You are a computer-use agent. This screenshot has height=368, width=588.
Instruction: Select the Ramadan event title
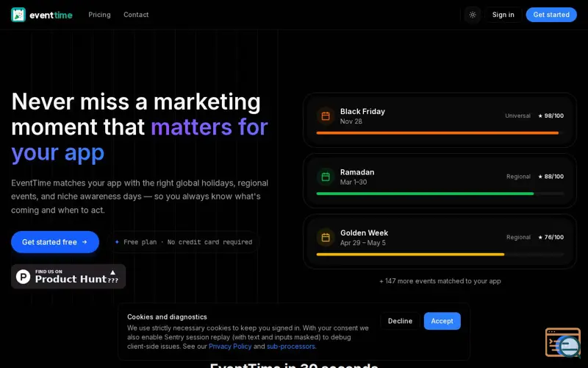357,172
